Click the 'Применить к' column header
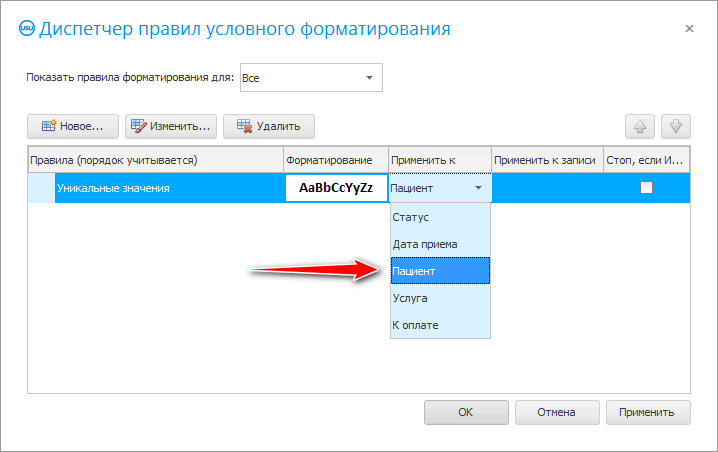This screenshot has width=718, height=452. 440,160
